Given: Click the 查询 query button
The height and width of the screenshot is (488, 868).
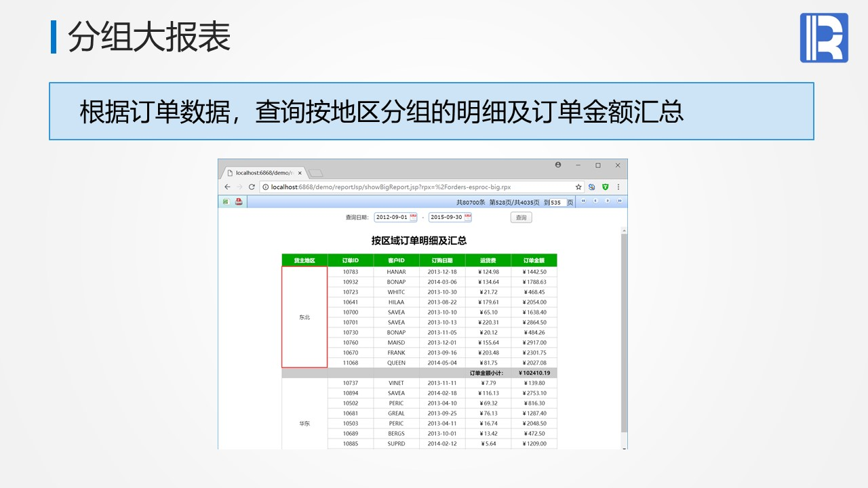Looking at the screenshot, I should [521, 218].
